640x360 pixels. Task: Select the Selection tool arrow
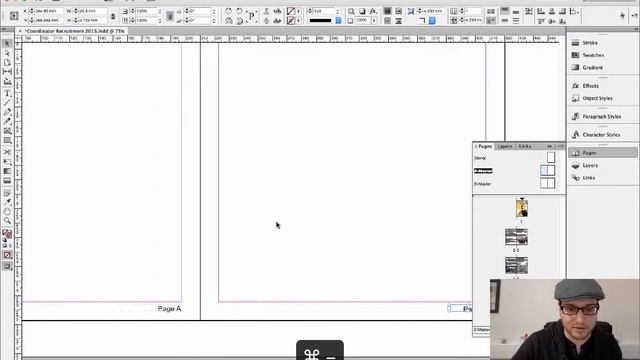(x=7, y=43)
